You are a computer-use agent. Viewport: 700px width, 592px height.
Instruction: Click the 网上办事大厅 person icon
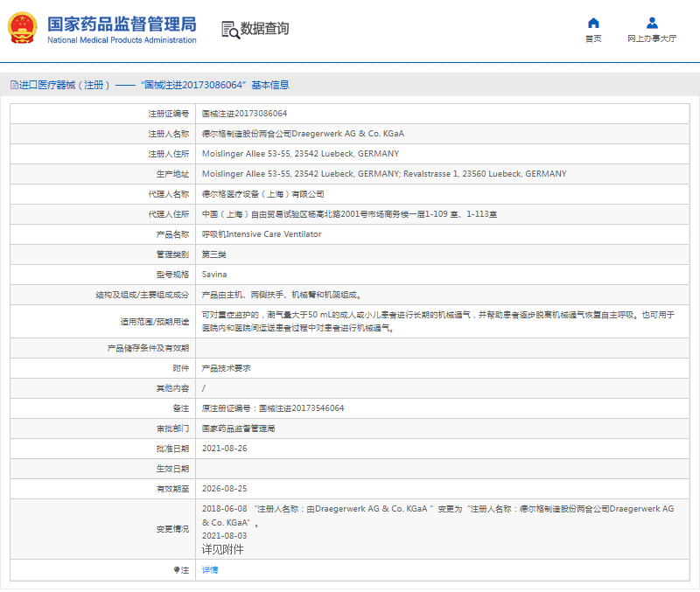[652, 23]
